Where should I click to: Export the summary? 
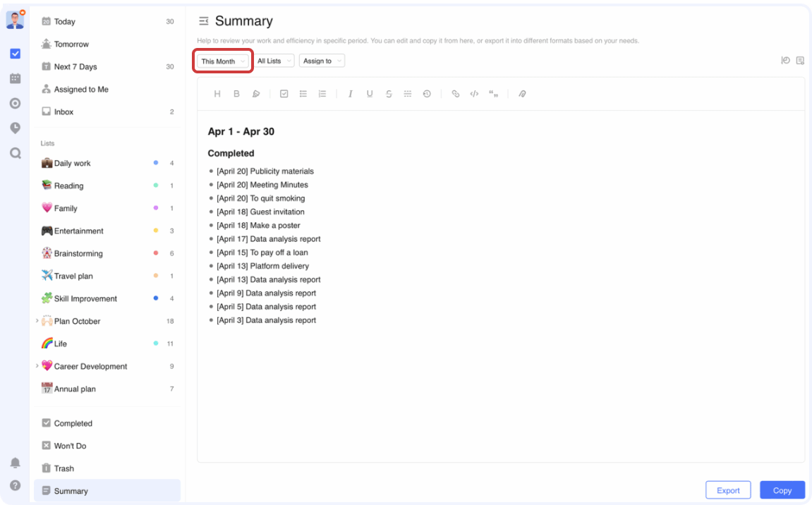coord(728,489)
